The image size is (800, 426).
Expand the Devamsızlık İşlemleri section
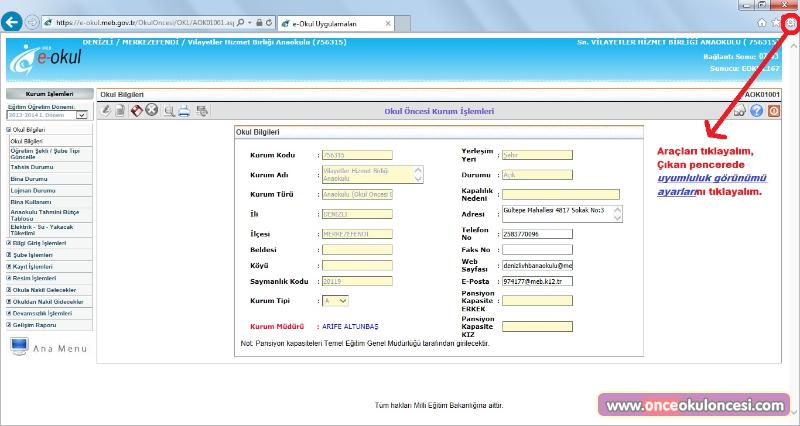(x=40, y=313)
